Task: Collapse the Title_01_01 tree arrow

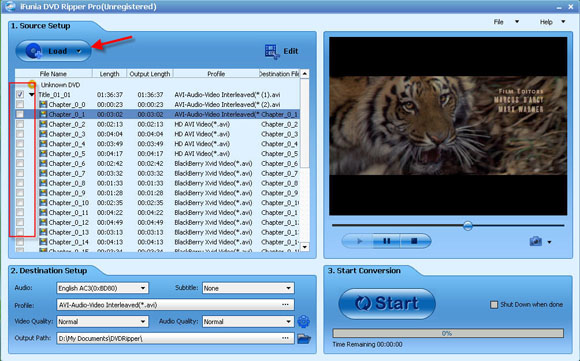Action: coord(32,95)
